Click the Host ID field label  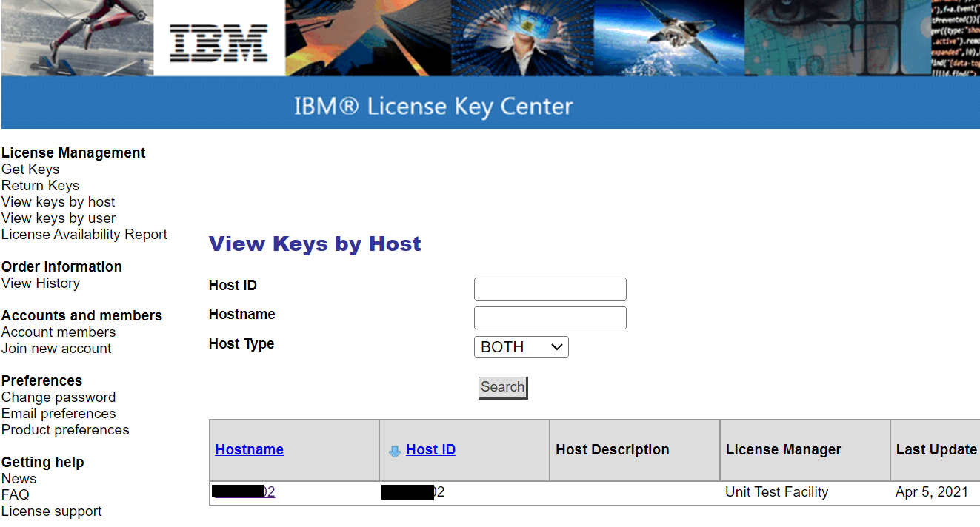click(x=233, y=286)
